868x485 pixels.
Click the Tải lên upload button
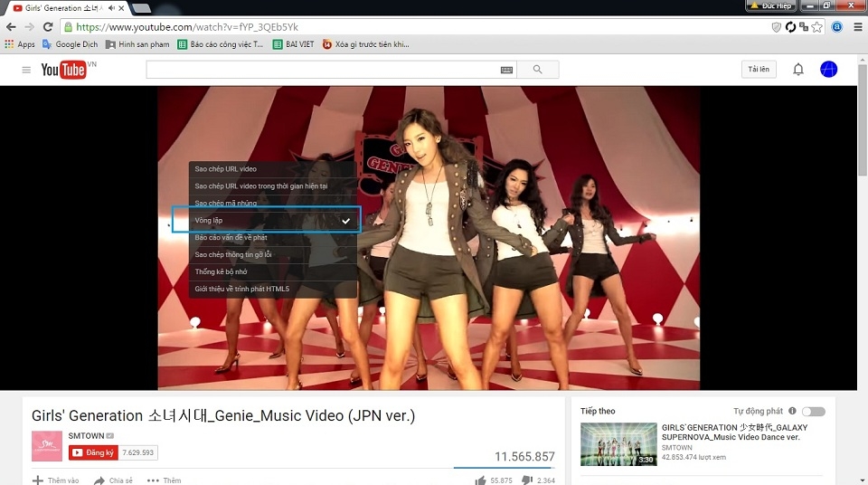click(x=759, y=70)
